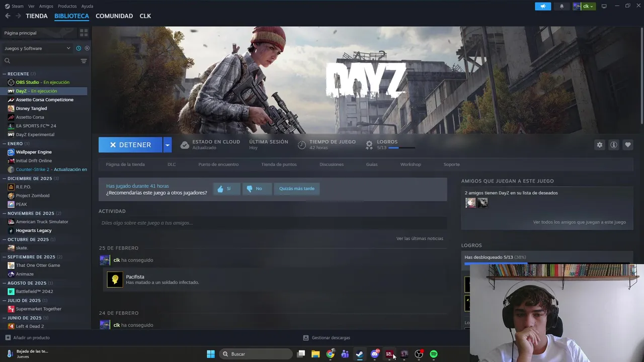Open Google Chrome from the taskbar
This screenshot has height=362, width=644.
pos(330,354)
